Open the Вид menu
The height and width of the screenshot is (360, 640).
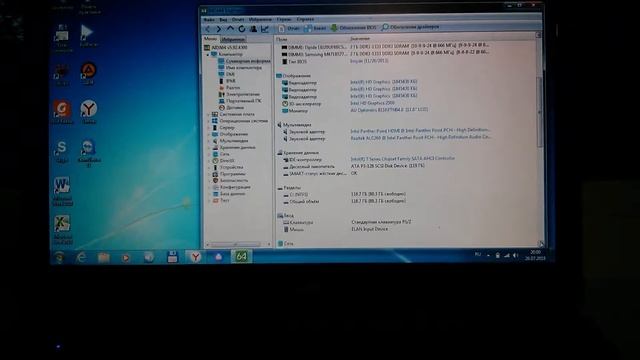[223, 19]
